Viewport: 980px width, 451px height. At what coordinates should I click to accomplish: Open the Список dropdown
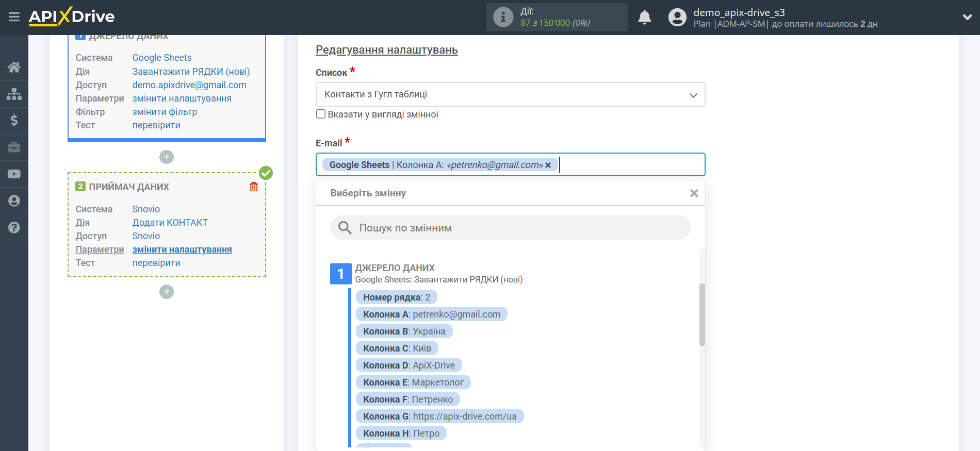point(510,94)
